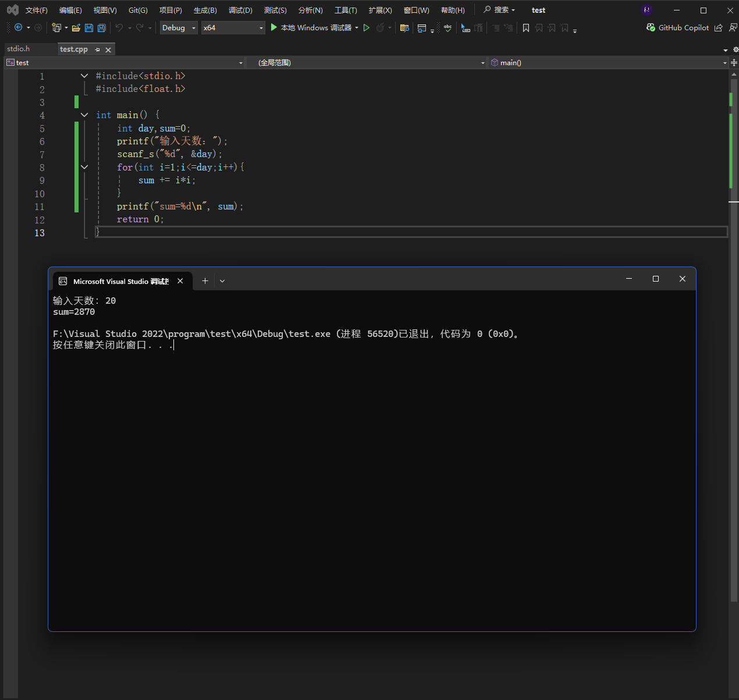Click the toggle bookmark icon

click(526, 27)
